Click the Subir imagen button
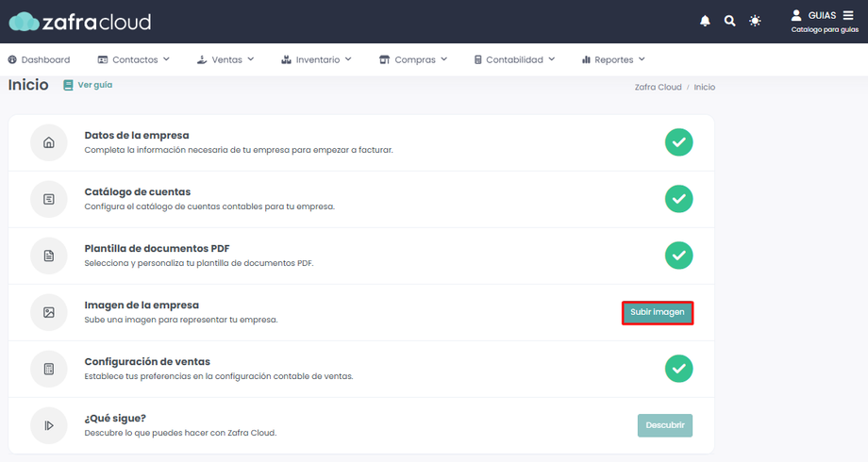 point(657,313)
